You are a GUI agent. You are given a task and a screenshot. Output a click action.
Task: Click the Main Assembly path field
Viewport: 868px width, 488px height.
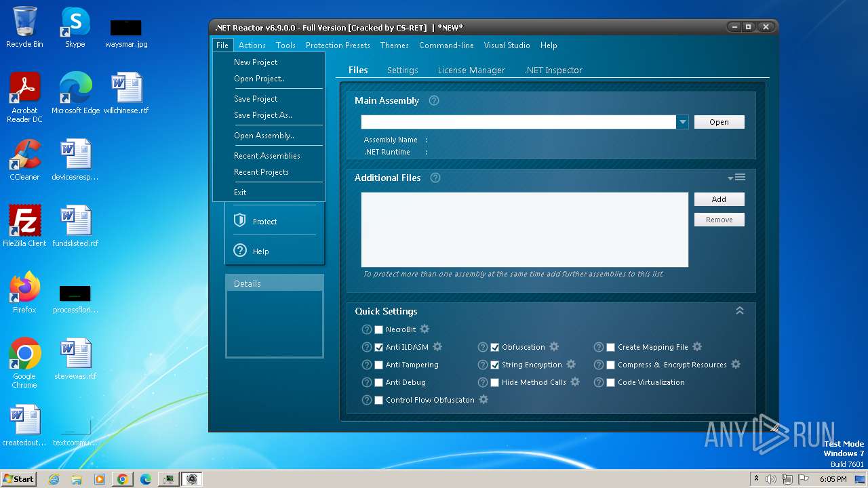tap(519, 122)
